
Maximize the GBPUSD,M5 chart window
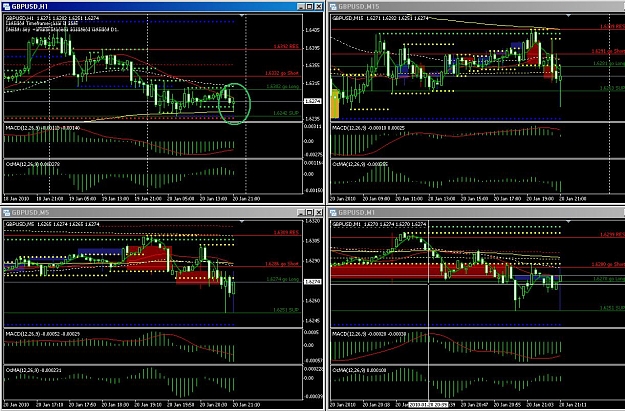[x=310, y=212]
